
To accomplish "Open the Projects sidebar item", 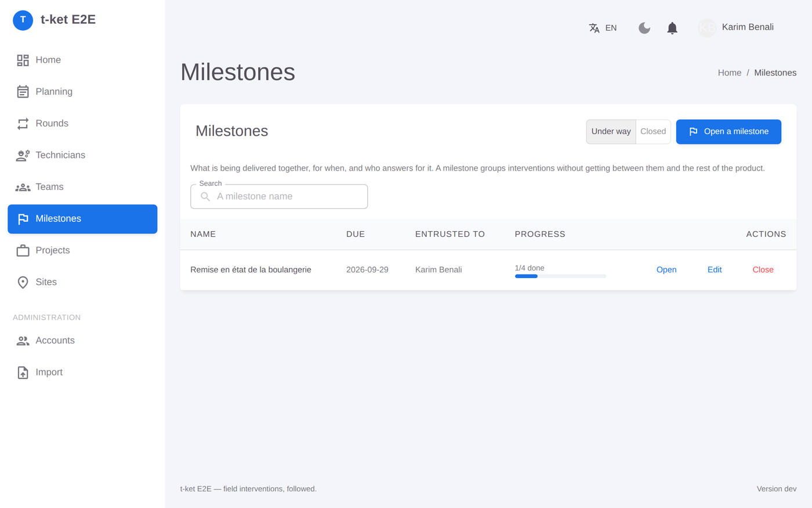I will click(x=82, y=250).
